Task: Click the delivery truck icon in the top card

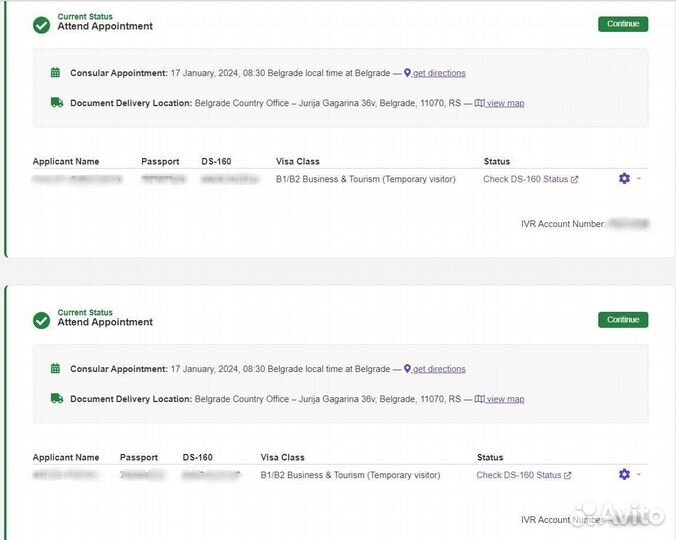Action: pos(56,103)
